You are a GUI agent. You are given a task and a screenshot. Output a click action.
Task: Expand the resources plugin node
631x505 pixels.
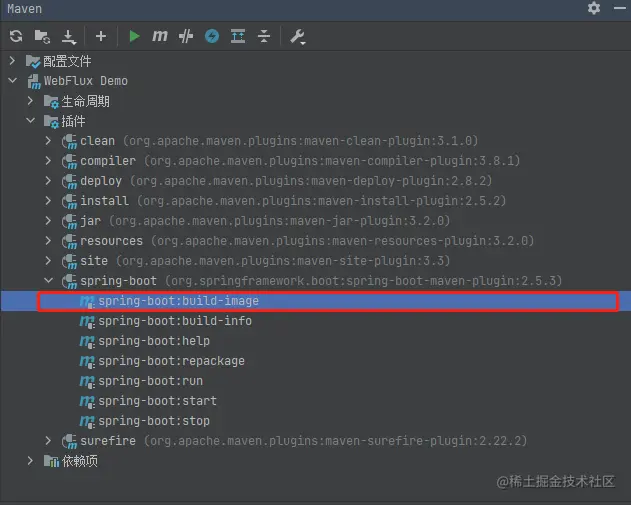point(48,241)
